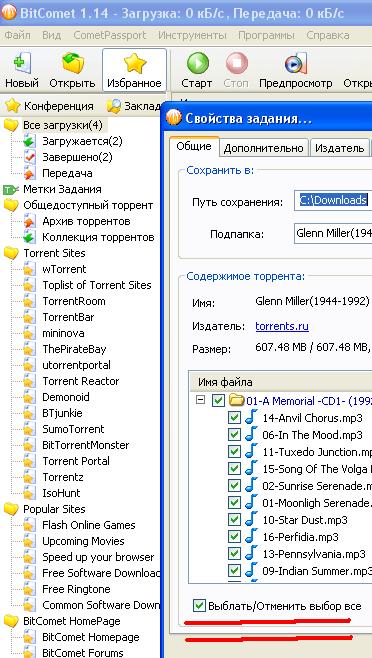Open the Инструменты menu
The height and width of the screenshot is (658, 372).
tap(192, 35)
